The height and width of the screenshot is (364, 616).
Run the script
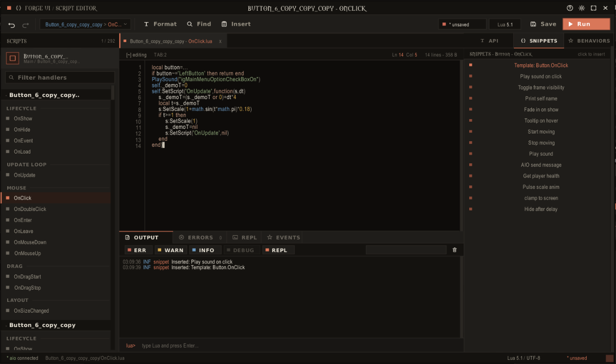(586, 24)
